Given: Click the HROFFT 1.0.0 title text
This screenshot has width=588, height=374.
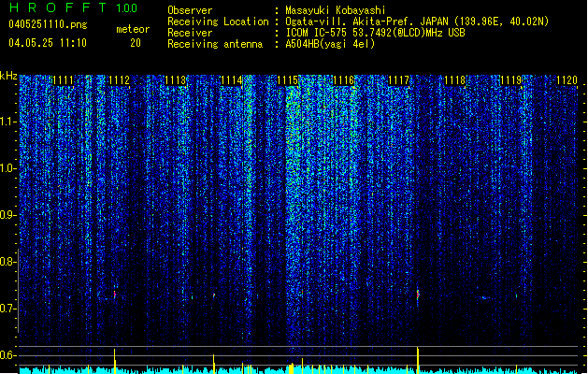Looking at the screenshot, I should pyautogui.click(x=73, y=7).
